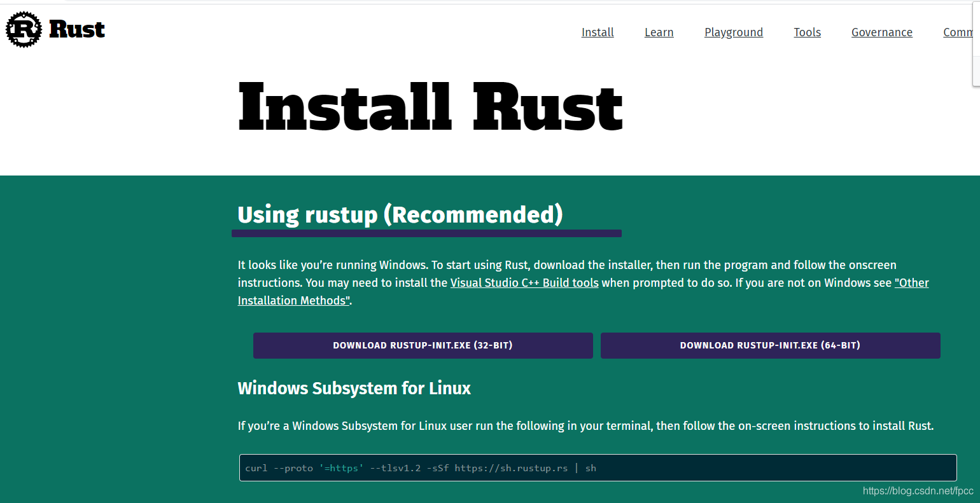The image size is (980, 503).
Task: Follow the Visual Studio C++ Build tools link
Action: pyautogui.click(x=524, y=283)
